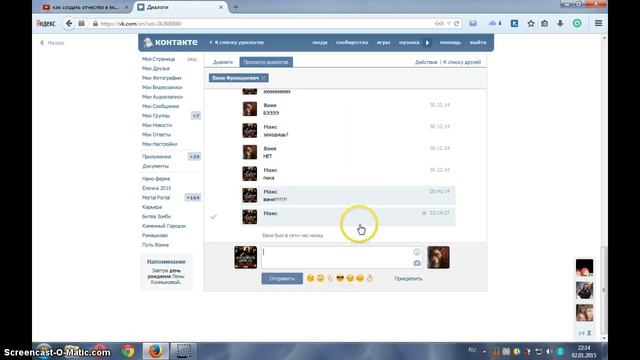Show hidden tray icons arrow
Viewport: 640px width, 360px height.
[x=484, y=351]
